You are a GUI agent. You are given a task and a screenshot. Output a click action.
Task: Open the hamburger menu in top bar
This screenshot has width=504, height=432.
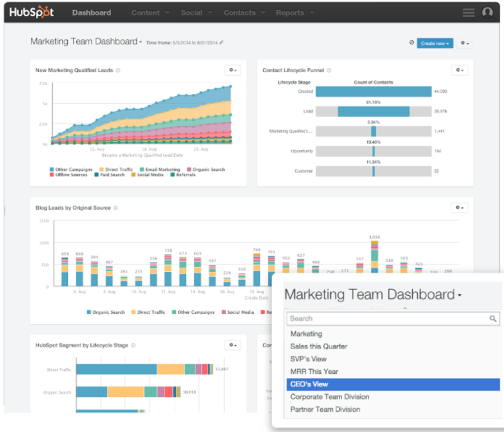pos(468,12)
